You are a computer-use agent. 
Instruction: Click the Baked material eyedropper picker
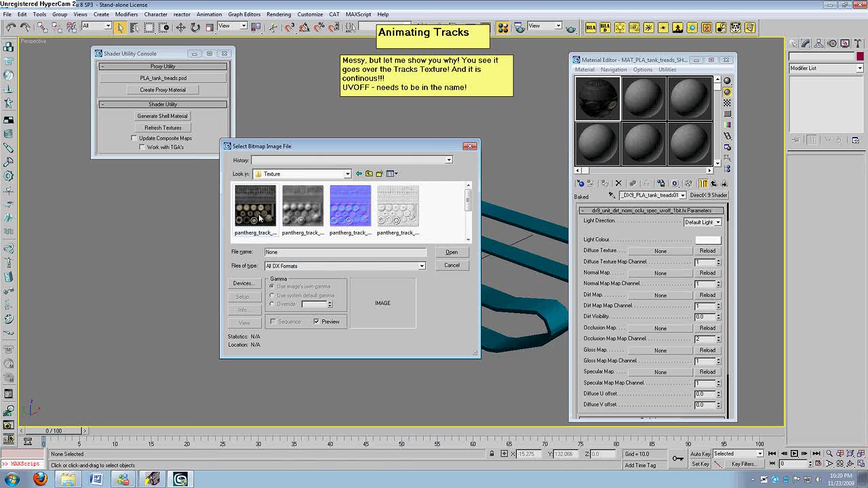(612, 196)
